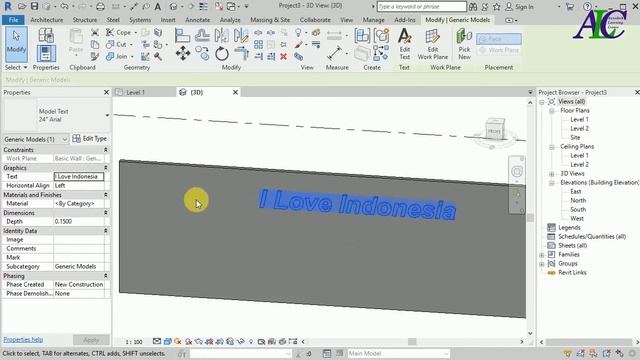Open the Properties help link
This screenshot has width=640, height=360.
[23, 340]
